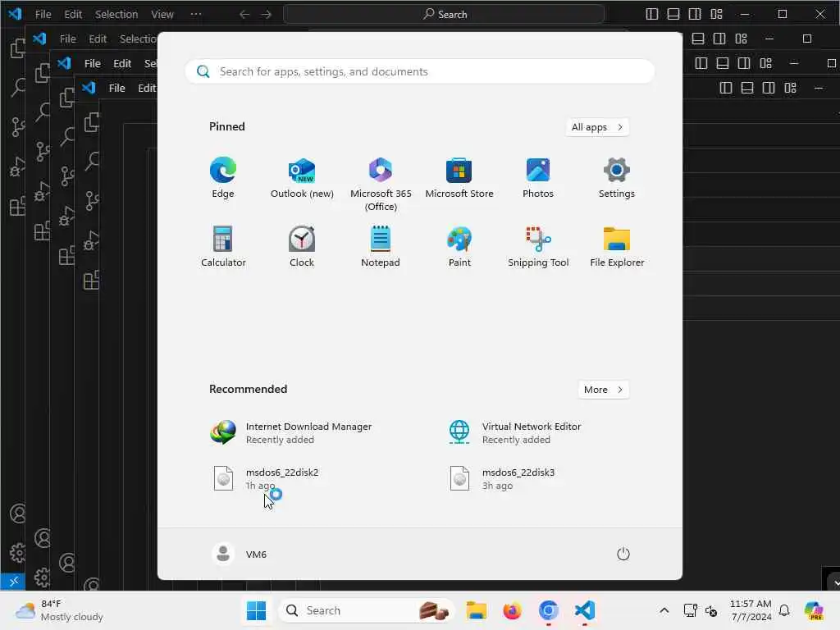The height and width of the screenshot is (630, 840).
Task: Toggle Secondary Side Bar in top VS Code window
Action: click(695, 15)
